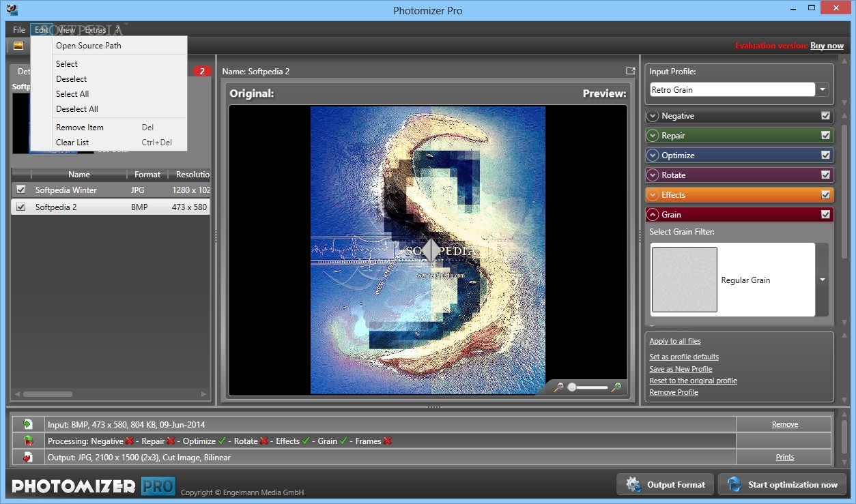This screenshot has height=504, width=856.
Task: Click Reset to the original profile link
Action: point(693,381)
